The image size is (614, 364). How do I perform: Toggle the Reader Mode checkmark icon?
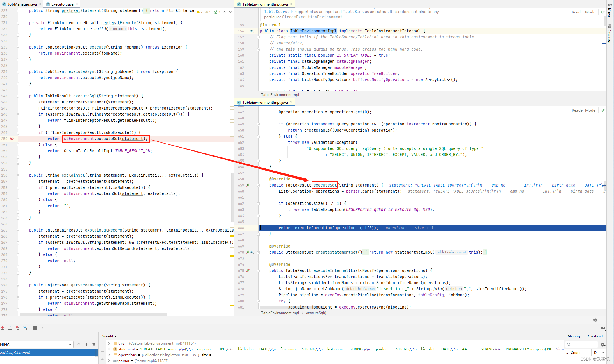point(603,12)
